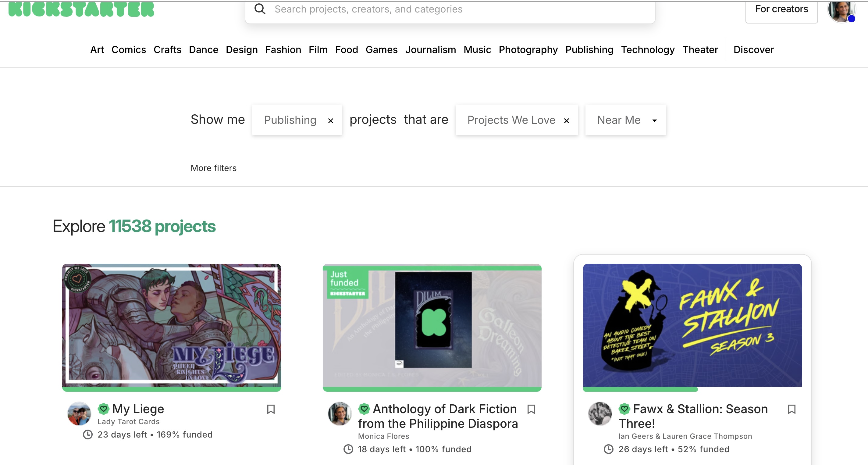Click '23 days left • 169% funded' text

pyautogui.click(x=155, y=435)
